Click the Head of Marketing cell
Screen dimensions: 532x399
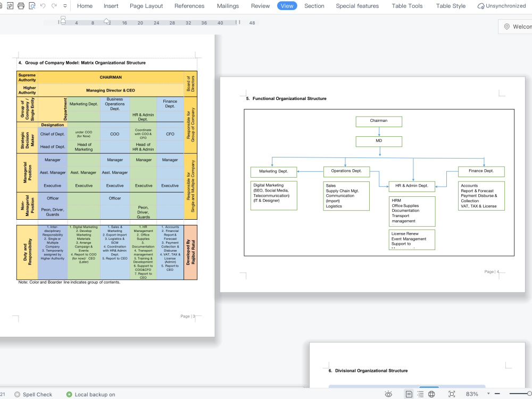(x=84, y=147)
